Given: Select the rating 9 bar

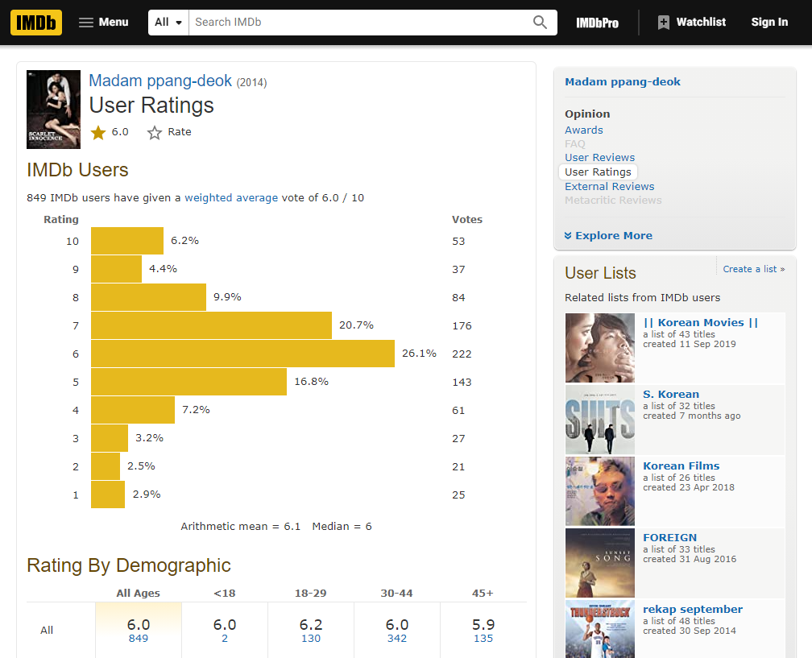Looking at the screenshot, I should [117, 269].
